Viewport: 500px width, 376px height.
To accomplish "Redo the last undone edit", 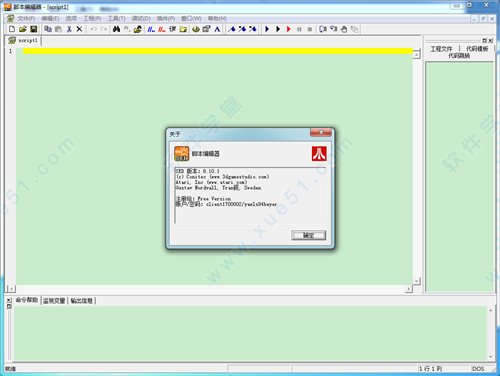I will coord(104,29).
